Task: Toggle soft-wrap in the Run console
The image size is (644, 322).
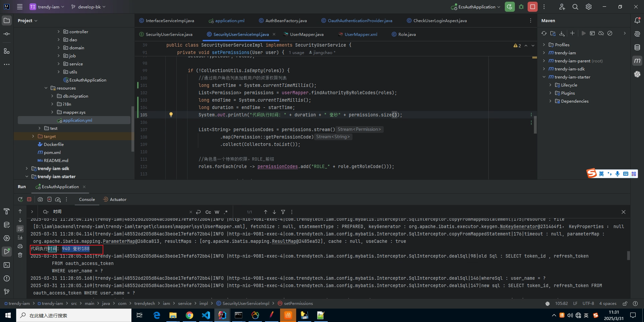Action: (20, 229)
